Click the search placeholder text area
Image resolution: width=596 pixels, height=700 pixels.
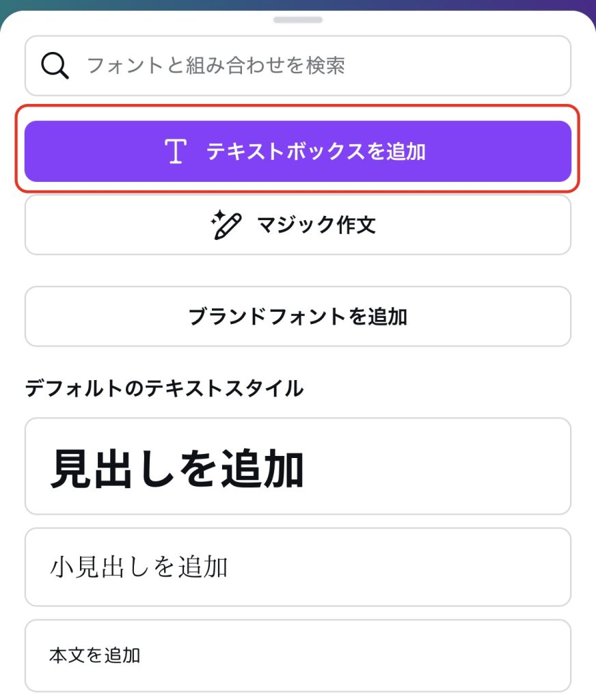215,66
